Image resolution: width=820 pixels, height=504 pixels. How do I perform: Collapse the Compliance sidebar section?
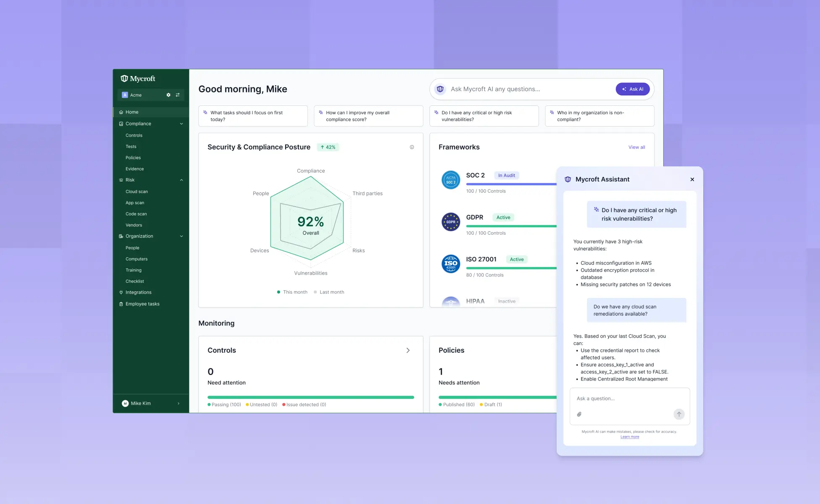coord(181,123)
